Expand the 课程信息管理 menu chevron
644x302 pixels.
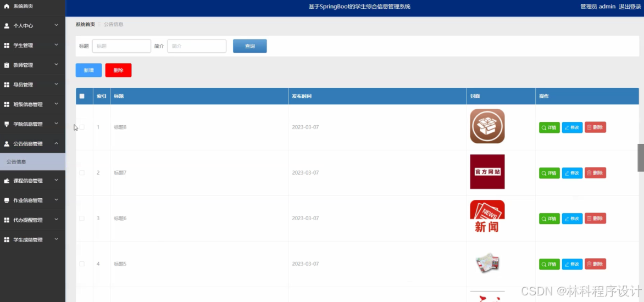click(x=56, y=181)
